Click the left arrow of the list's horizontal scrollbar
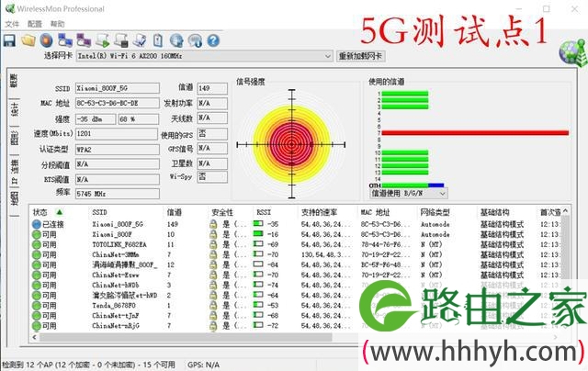The image size is (588, 371). point(35,337)
